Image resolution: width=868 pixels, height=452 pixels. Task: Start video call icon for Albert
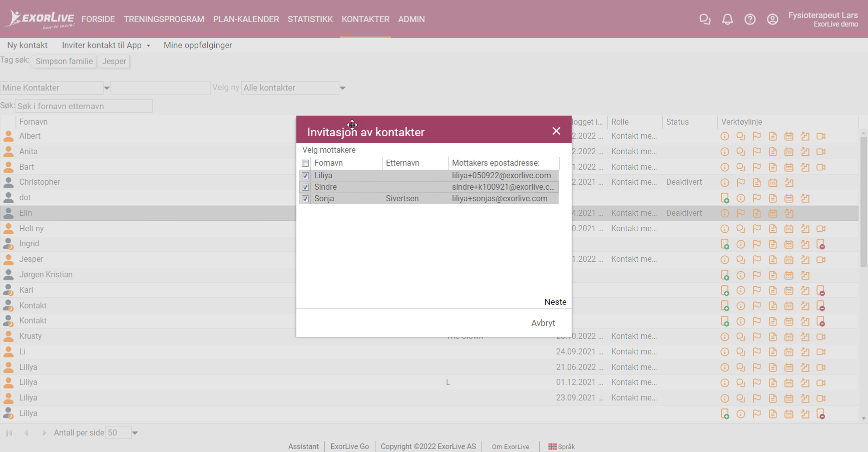tap(821, 136)
